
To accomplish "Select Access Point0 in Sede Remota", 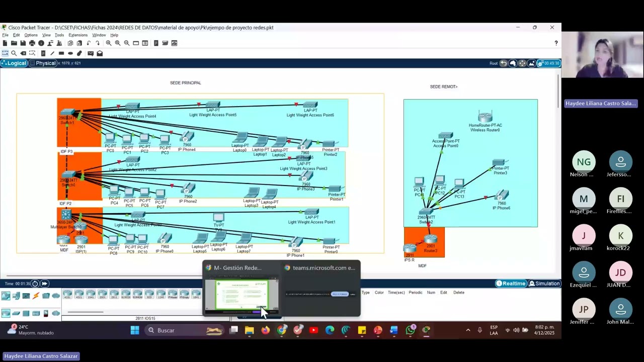I will (446, 136).
